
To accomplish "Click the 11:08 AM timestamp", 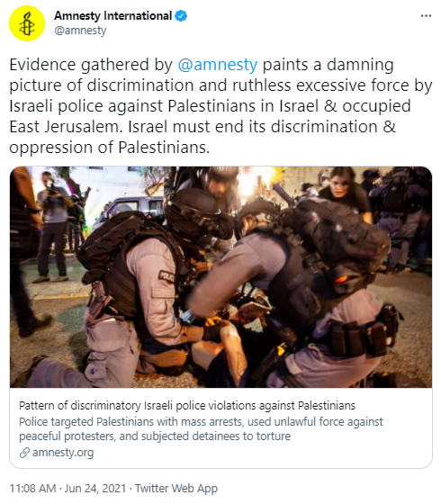I will pyautogui.click(x=32, y=488).
